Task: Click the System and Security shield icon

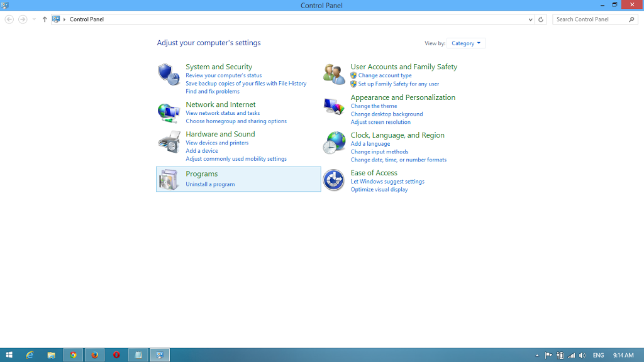Action: (x=169, y=74)
